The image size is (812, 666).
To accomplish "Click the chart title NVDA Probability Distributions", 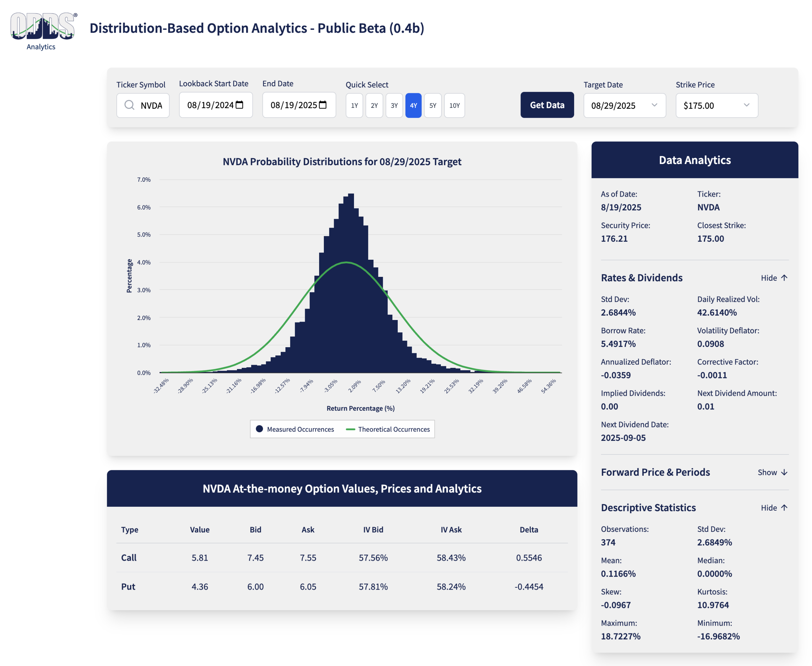I will 342,161.
